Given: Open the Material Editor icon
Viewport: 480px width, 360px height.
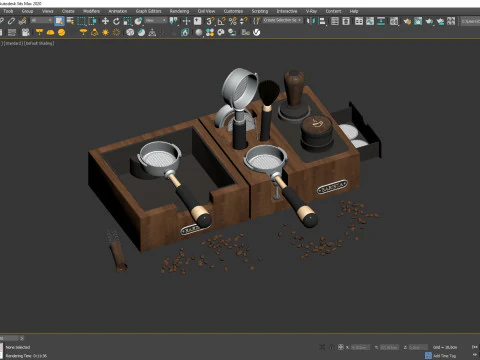Looking at the screenshot, I should point(394,21).
